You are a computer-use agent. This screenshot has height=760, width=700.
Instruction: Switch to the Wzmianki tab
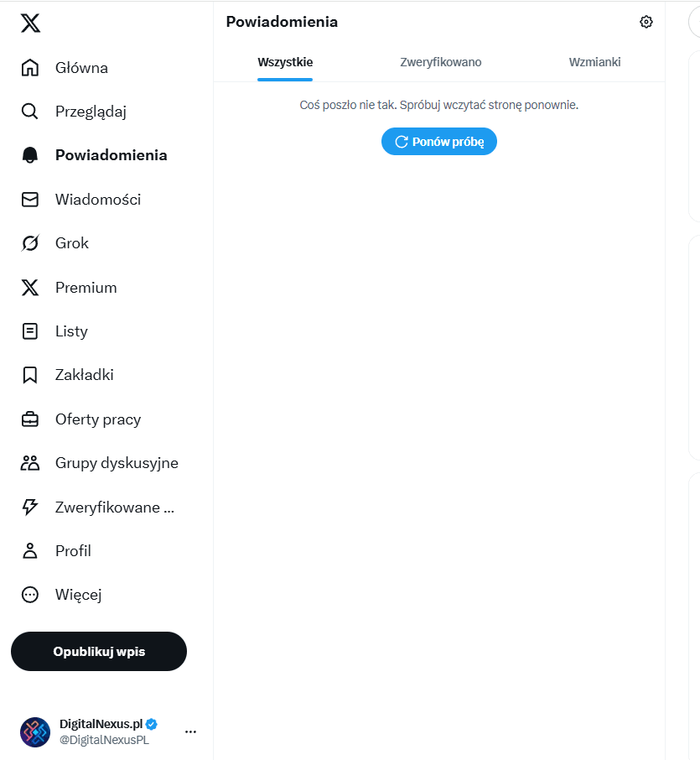pyautogui.click(x=594, y=62)
